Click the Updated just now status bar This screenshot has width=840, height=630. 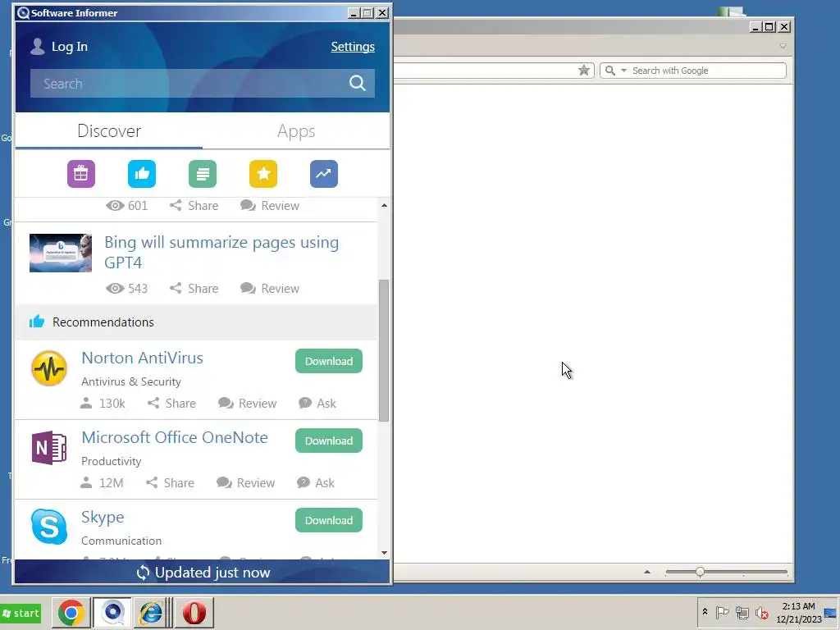coord(203,573)
